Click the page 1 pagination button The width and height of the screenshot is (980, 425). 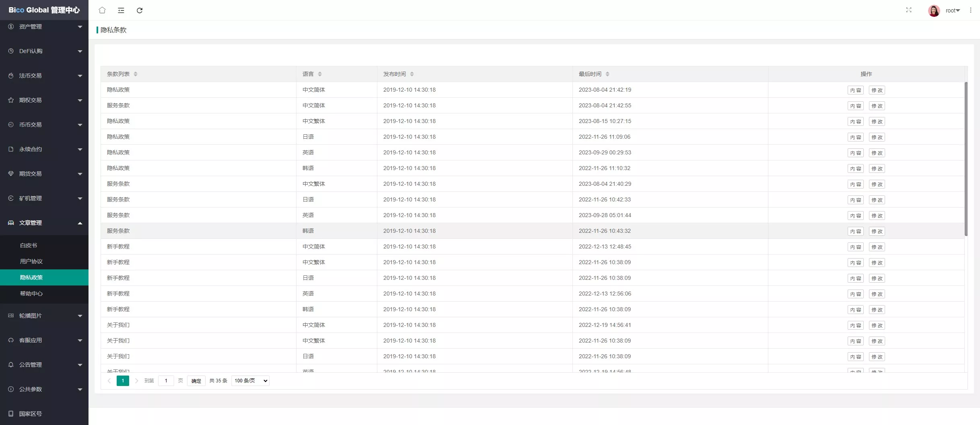pos(123,381)
